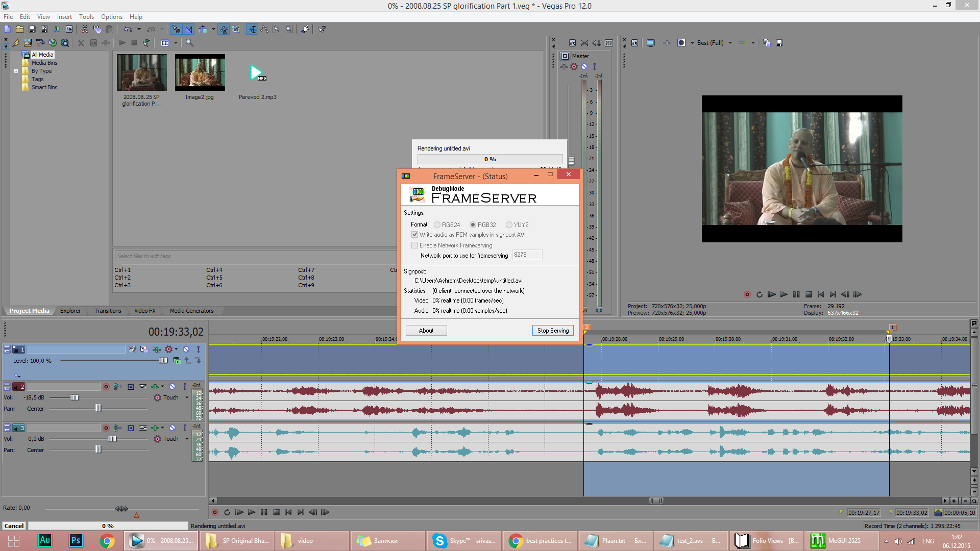This screenshot has height=551, width=980.
Task: Open Adobe Audition from the taskbar
Action: pyautogui.click(x=45, y=540)
